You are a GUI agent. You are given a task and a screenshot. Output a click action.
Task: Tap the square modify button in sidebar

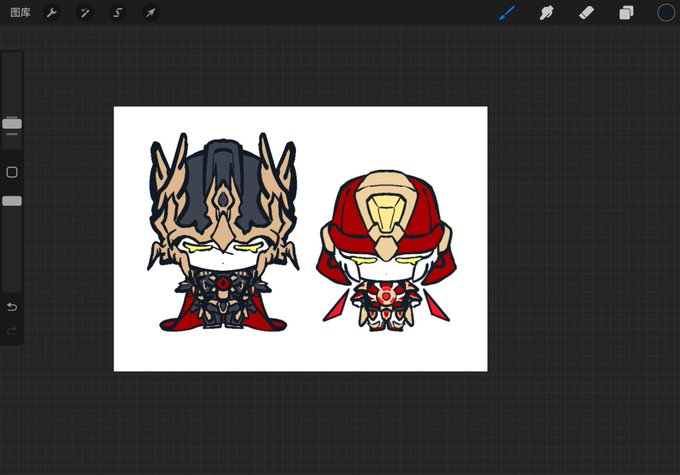pyautogui.click(x=12, y=172)
